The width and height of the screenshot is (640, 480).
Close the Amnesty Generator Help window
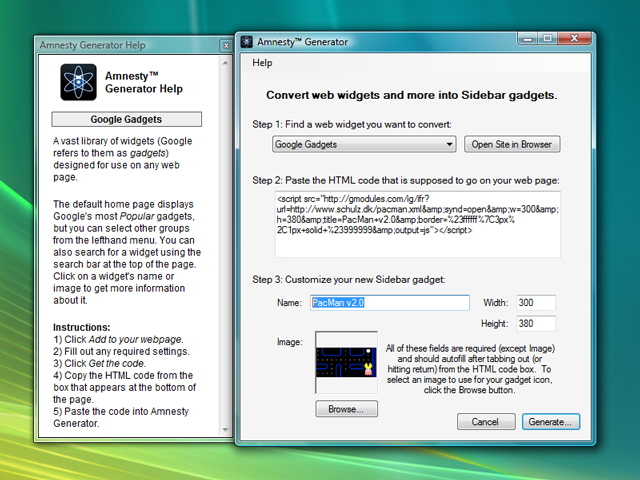tap(226, 46)
